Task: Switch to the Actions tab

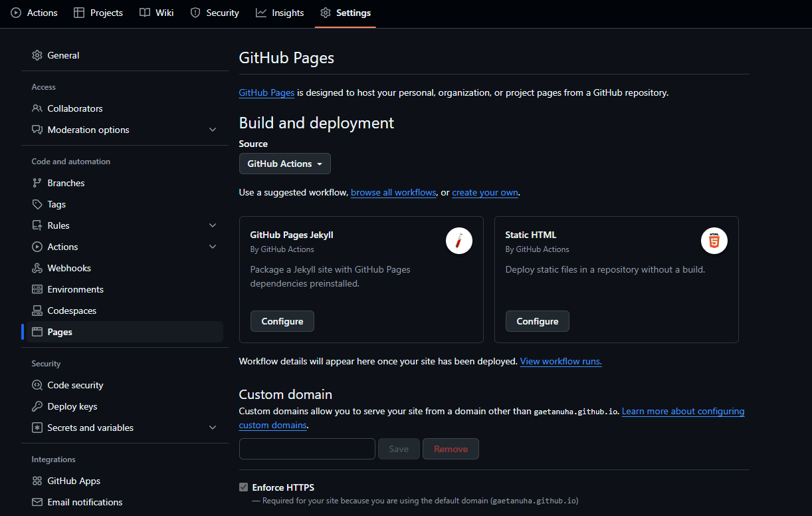Action: (35, 13)
